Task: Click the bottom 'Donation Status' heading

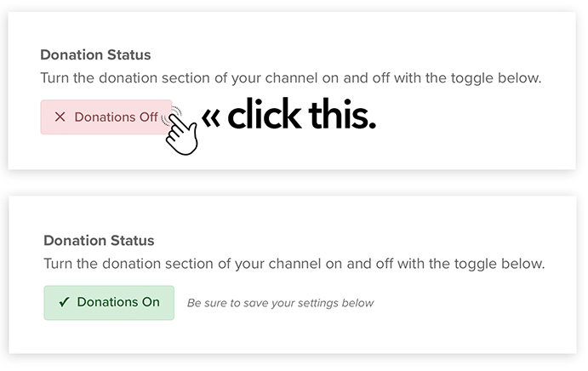Action: coord(99,241)
